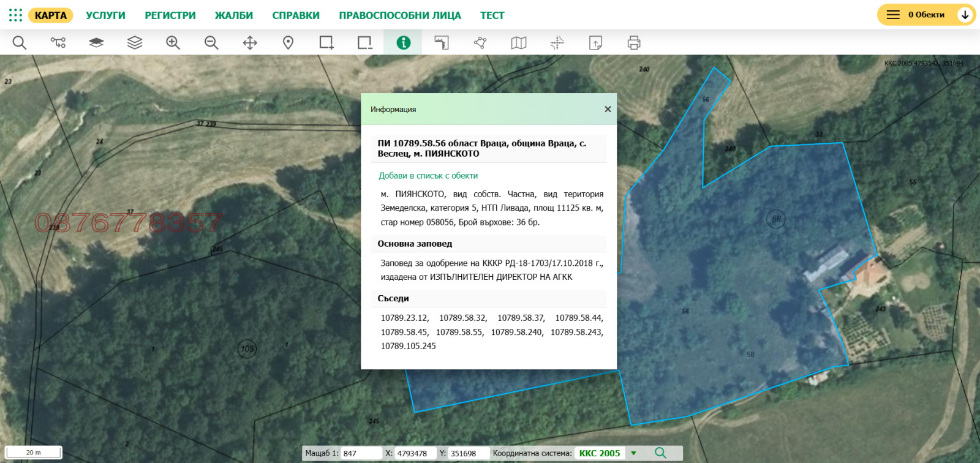Toggle the information tool
The image size is (980, 463).
point(403,43)
